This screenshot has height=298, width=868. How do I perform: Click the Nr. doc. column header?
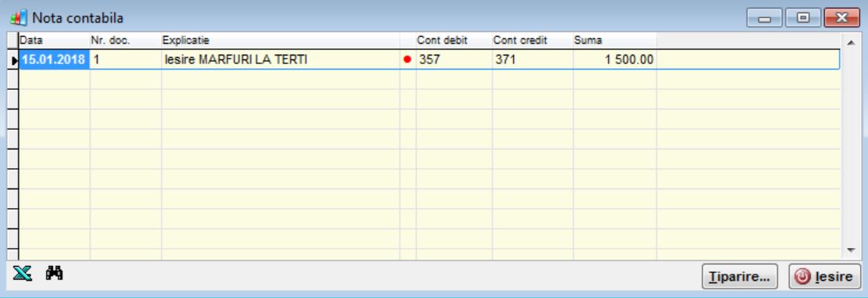coord(126,41)
